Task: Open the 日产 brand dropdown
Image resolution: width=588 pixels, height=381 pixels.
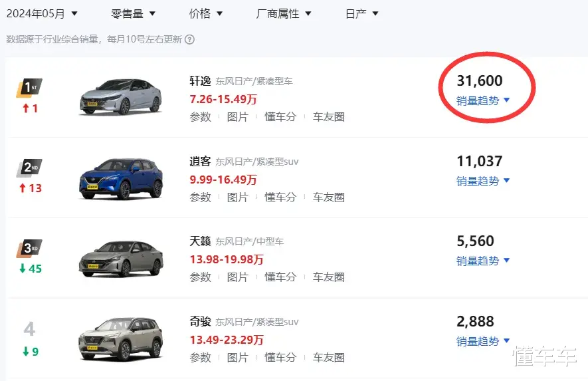Action: coord(362,14)
